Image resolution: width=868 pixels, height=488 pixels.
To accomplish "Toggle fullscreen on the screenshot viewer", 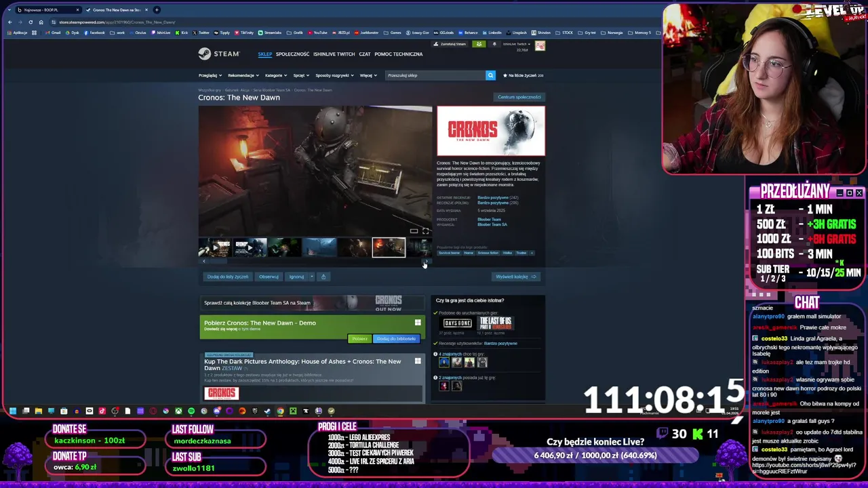I will (425, 231).
